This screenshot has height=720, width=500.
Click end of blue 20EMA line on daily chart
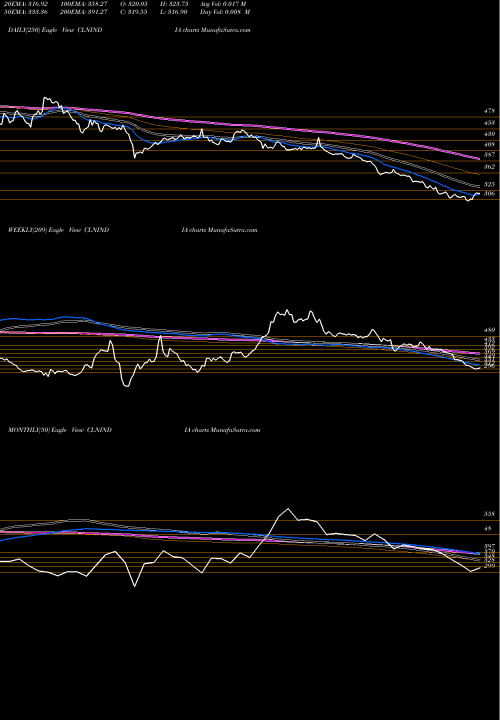tap(479, 194)
